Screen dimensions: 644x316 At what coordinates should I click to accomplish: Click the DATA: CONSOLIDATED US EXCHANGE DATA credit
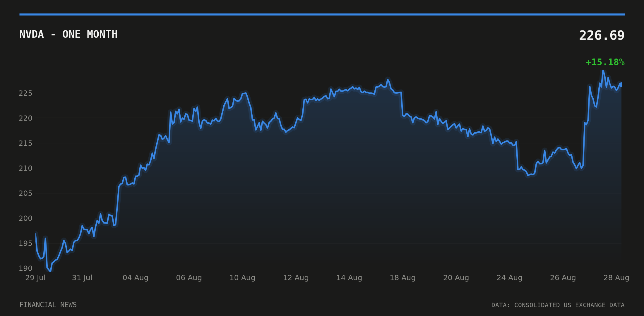[x=558, y=305]
